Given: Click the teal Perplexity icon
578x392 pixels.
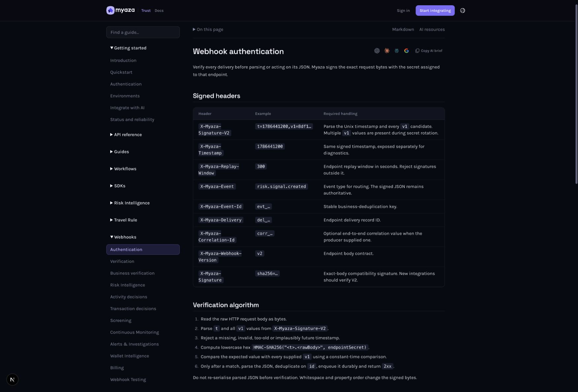Looking at the screenshot, I should (x=397, y=51).
